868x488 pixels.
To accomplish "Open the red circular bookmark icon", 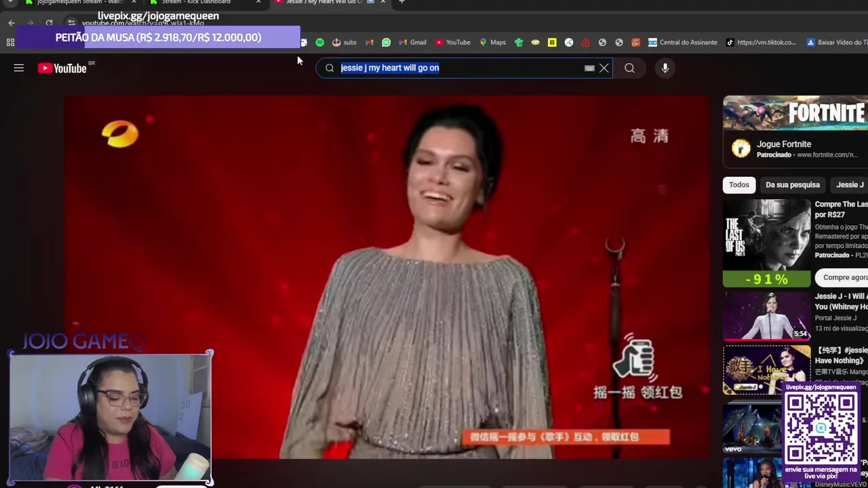I will [585, 42].
